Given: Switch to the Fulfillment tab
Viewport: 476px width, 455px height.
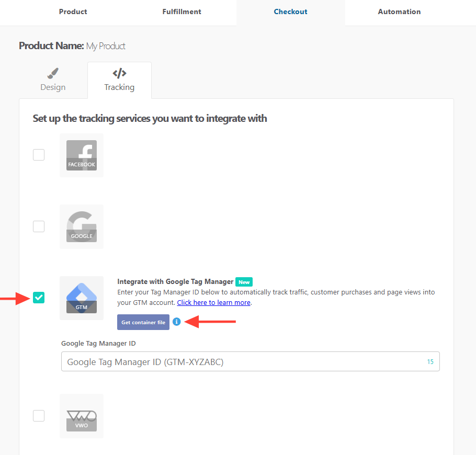Looking at the screenshot, I should 182,12.
